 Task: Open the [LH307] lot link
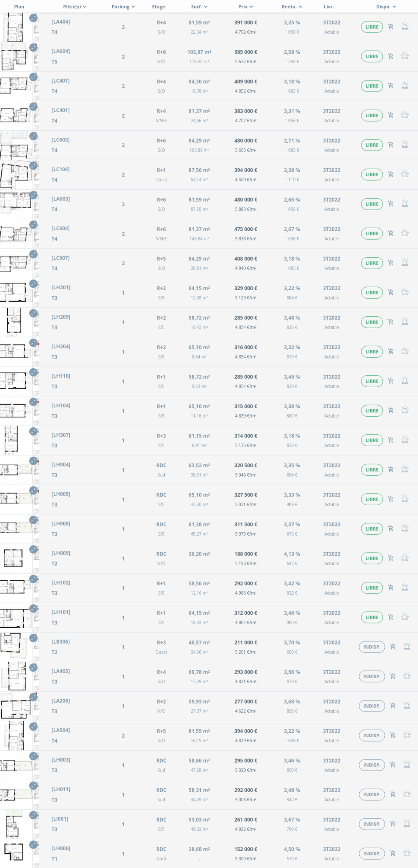(x=61, y=435)
